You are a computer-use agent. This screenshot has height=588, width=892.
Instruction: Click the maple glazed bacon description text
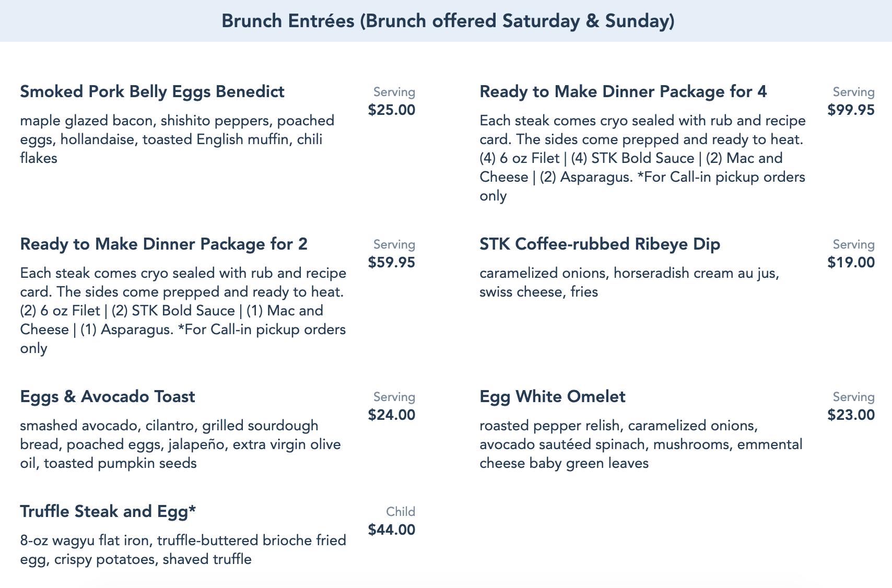[x=177, y=139]
